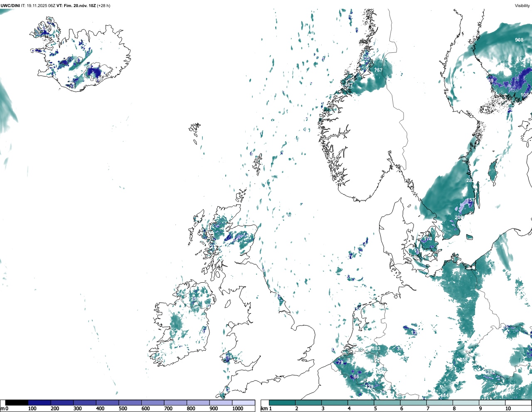Select the 200–300 m legend swatch
This screenshot has height=412, width=532.
tap(62, 402)
